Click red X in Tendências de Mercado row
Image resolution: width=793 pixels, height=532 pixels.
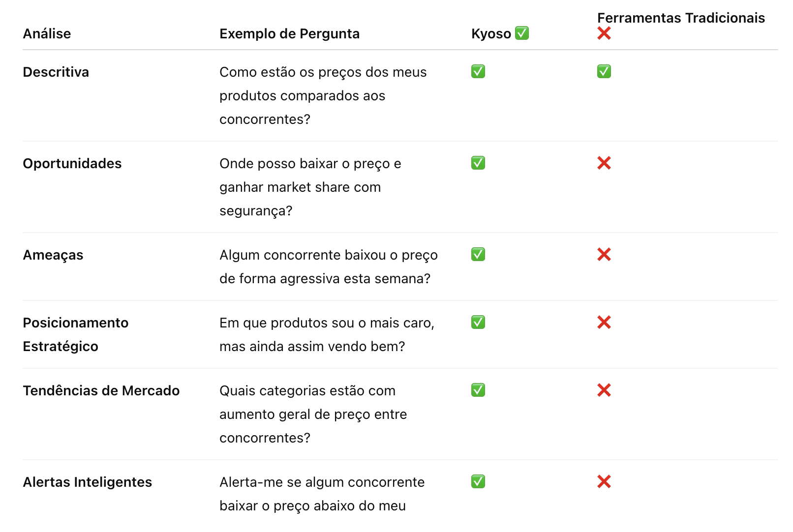click(x=604, y=390)
